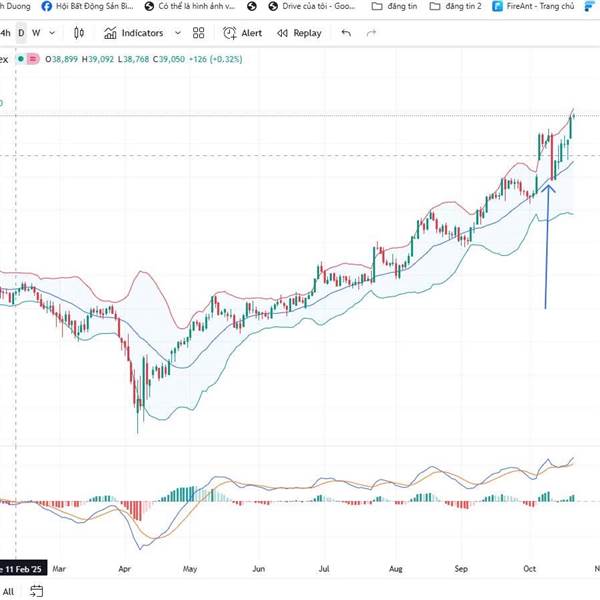The height and width of the screenshot is (600, 600).
Task: Redo the last chart action
Action: pos(372,33)
